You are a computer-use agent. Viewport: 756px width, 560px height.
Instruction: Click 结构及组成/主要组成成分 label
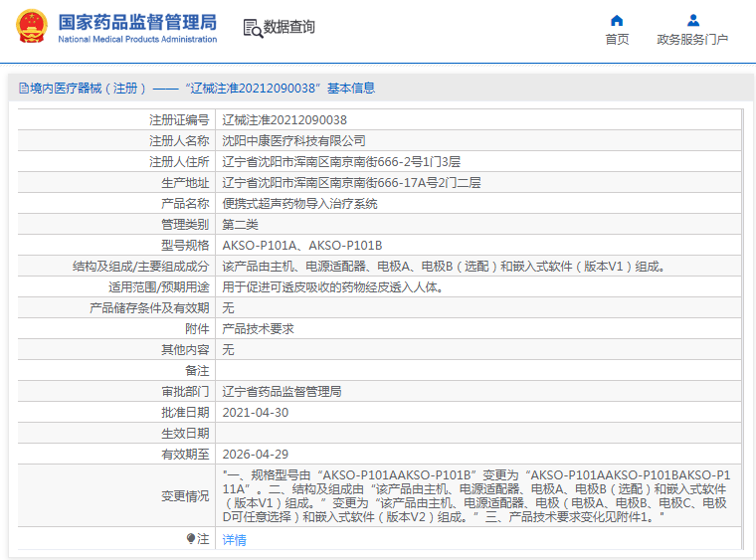(x=141, y=267)
